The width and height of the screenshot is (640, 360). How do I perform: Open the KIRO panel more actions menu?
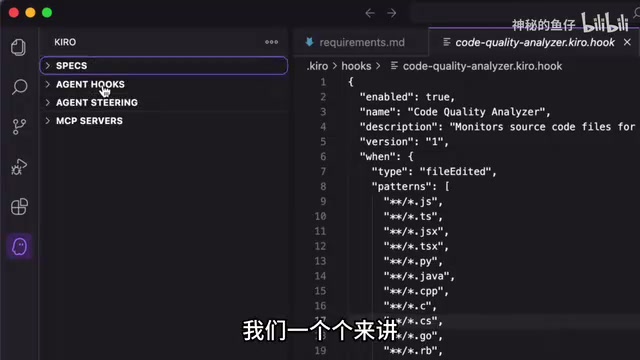click(x=271, y=42)
